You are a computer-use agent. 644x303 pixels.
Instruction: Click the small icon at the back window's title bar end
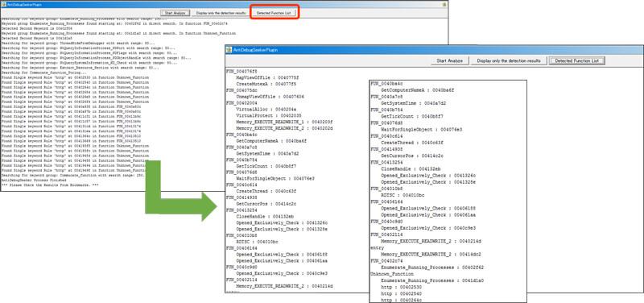pyautogui.click(x=444, y=4)
